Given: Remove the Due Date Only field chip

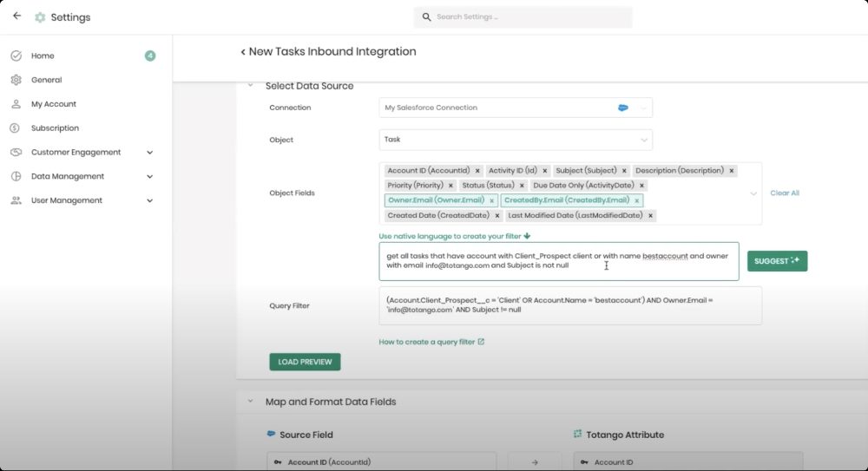Looking at the screenshot, I should (x=641, y=186).
